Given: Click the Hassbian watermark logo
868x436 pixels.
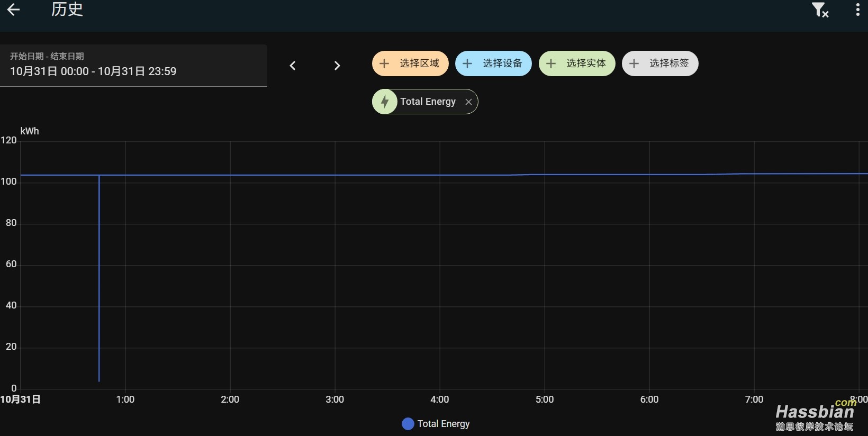Looking at the screenshot, I should [815, 415].
